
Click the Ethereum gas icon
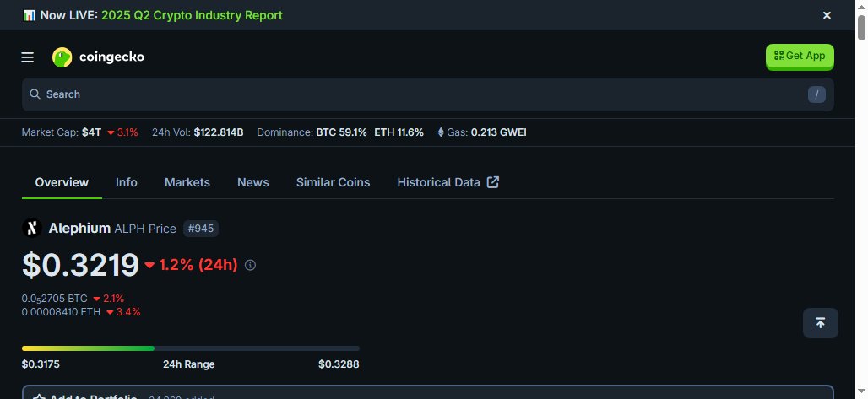(441, 132)
